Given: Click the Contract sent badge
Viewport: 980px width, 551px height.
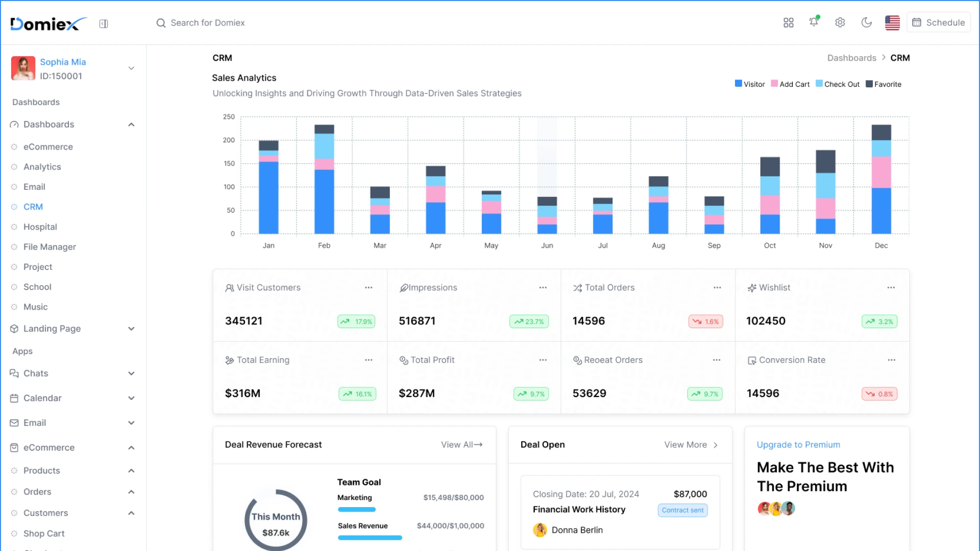Looking at the screenshot, I should pyautogui.click(x=683, y=510).
